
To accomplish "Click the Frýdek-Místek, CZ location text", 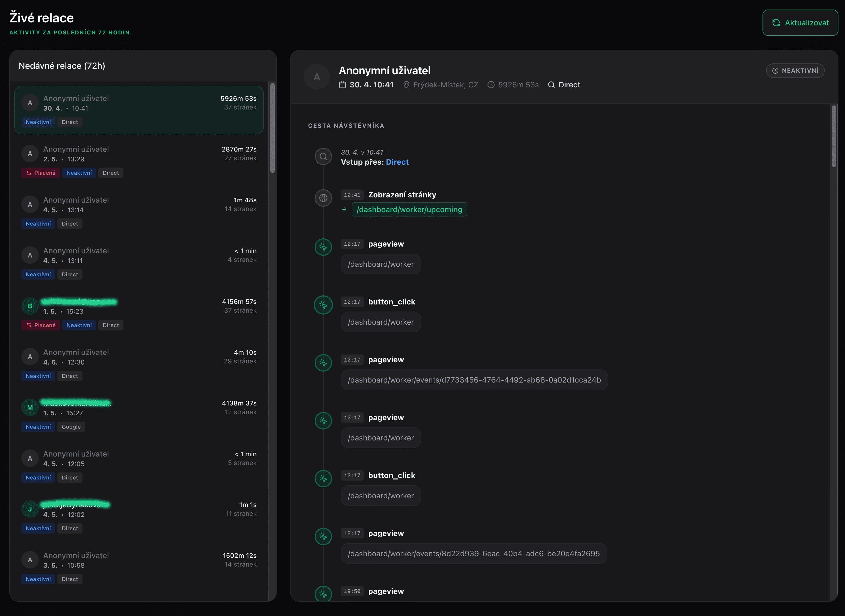I will tap(446, 85).
